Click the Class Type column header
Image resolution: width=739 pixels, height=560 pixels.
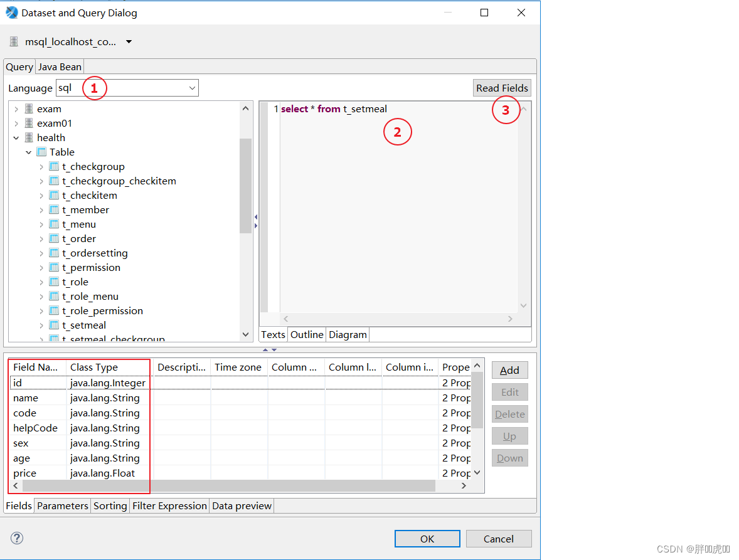pyautogui.click(x=109, y=367)
